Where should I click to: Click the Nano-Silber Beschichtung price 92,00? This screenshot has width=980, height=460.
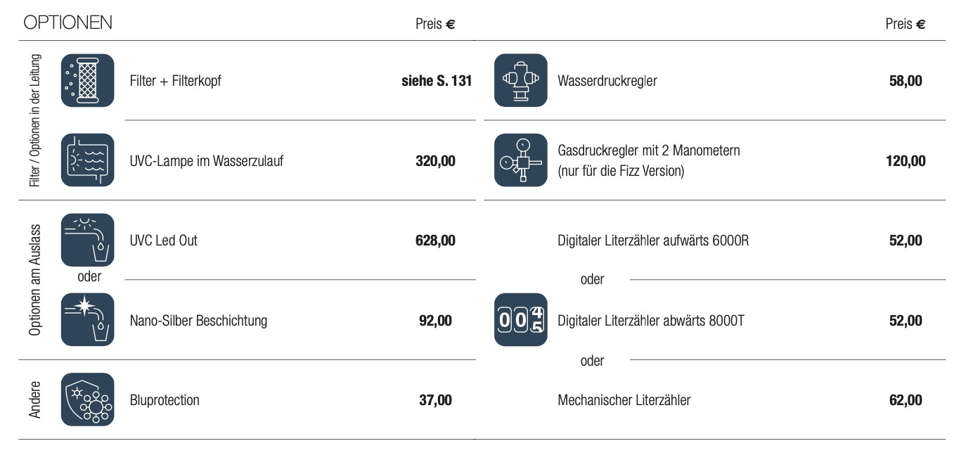pyautogui.click(x=435, y=321)
